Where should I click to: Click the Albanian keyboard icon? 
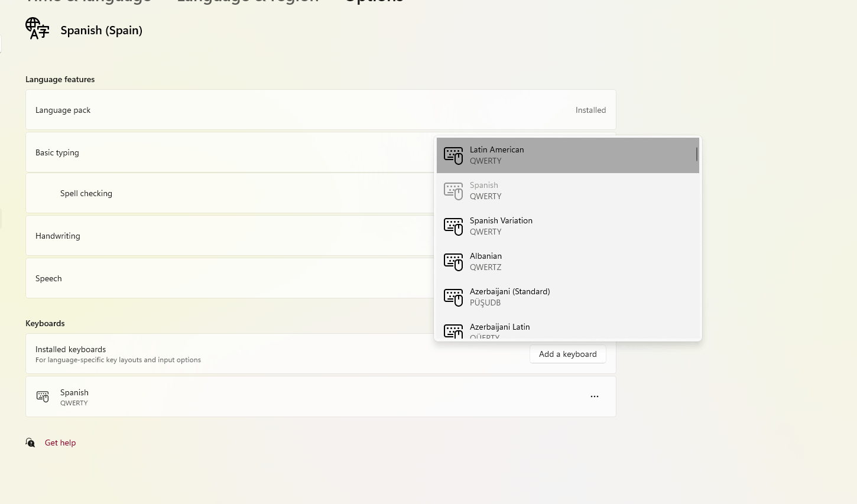click(x=453, y=262)
